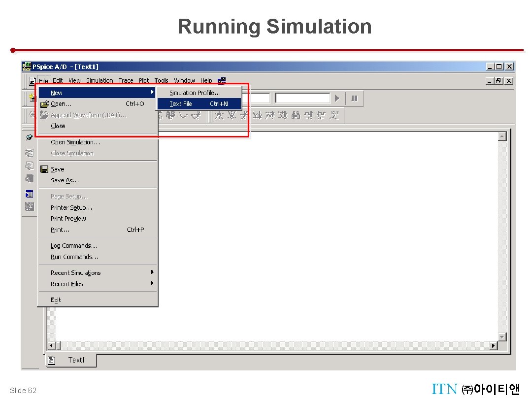532x399 pixels.
Task: Open the File menu in menu bar
Action: click(43, 81)
